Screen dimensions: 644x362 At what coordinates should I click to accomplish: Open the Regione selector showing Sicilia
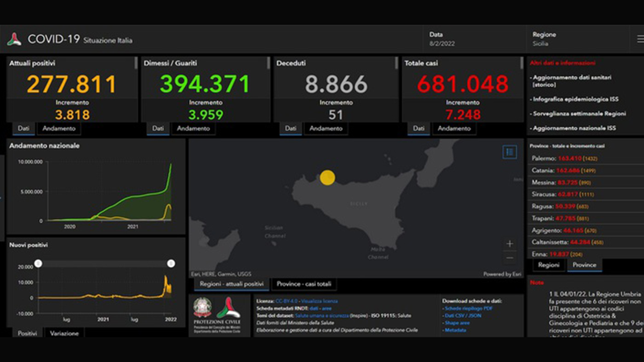544,39
